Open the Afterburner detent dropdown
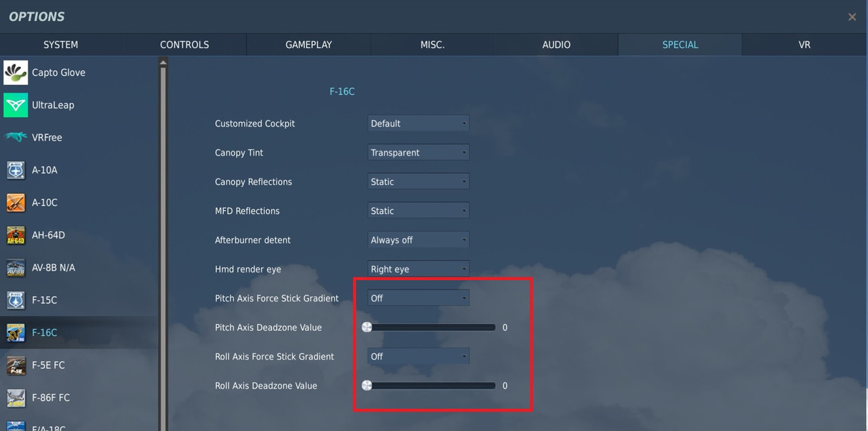Viewport: 868px width, 431px height. coord(418,240)
